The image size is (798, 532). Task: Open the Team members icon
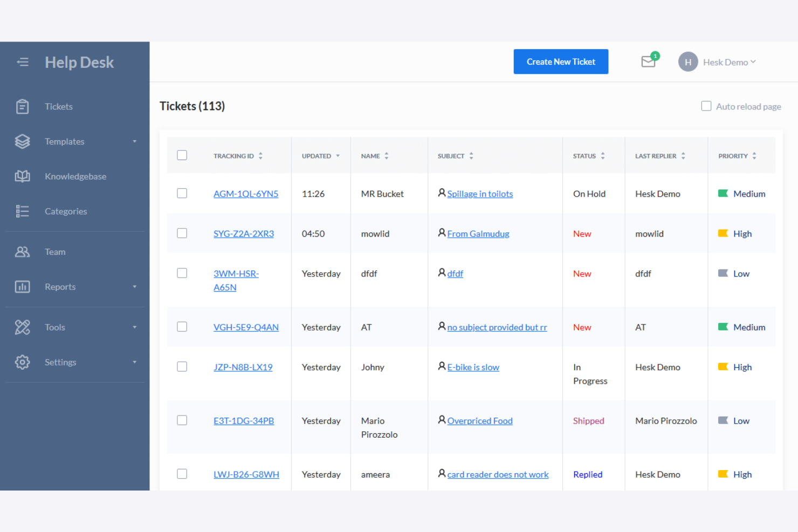click(x=22, y=252)
